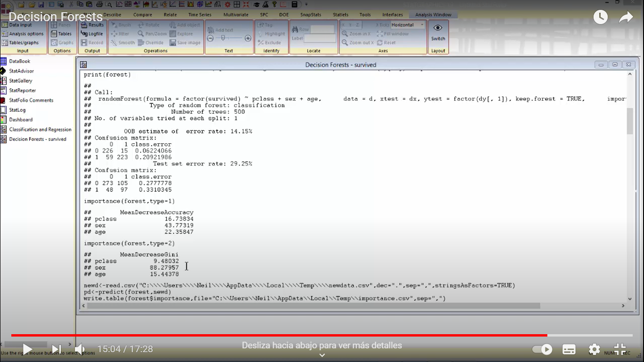Expand video details chevron below caption
The height and width of the screenshot is (362, 644).
pyautogui.click(x=322, y=355)
